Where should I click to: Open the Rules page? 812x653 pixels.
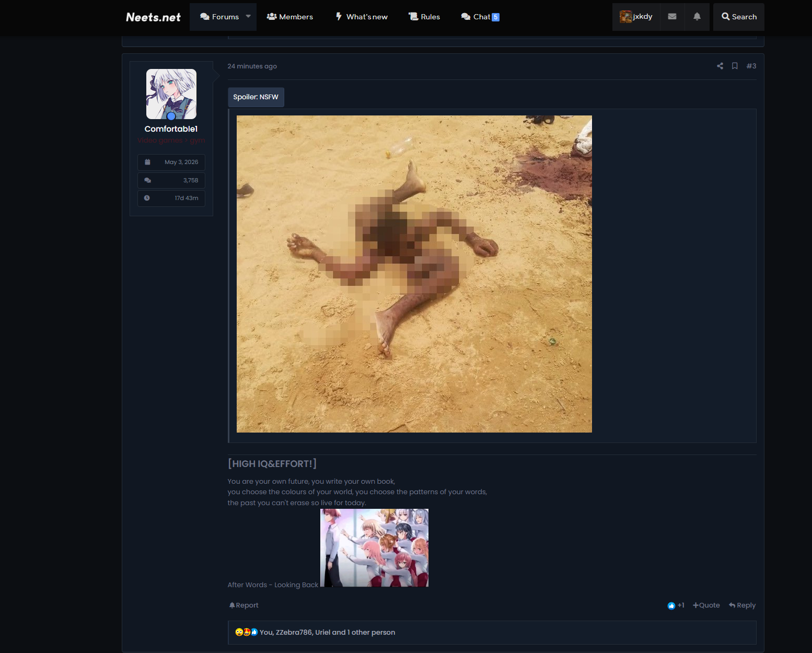424,17
